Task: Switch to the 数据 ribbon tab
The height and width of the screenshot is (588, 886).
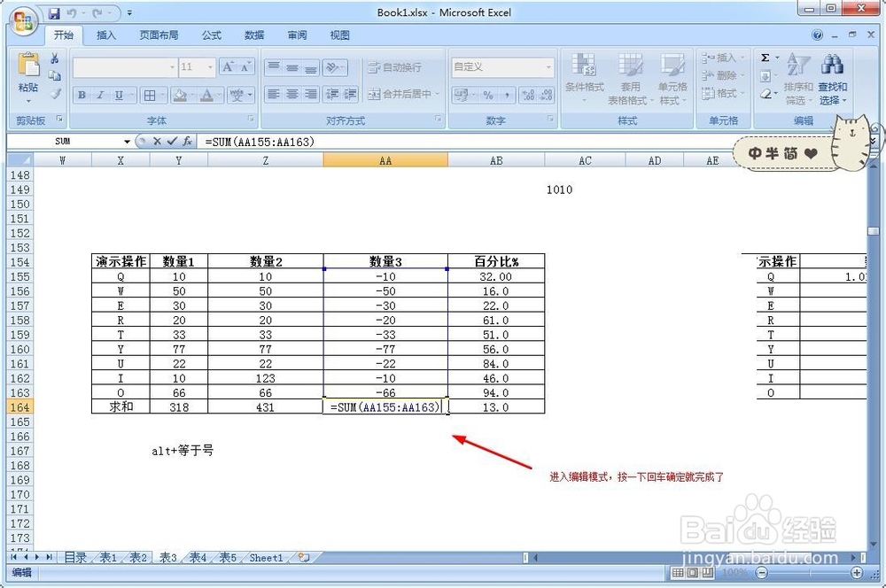Action: (x=253, y=35)
